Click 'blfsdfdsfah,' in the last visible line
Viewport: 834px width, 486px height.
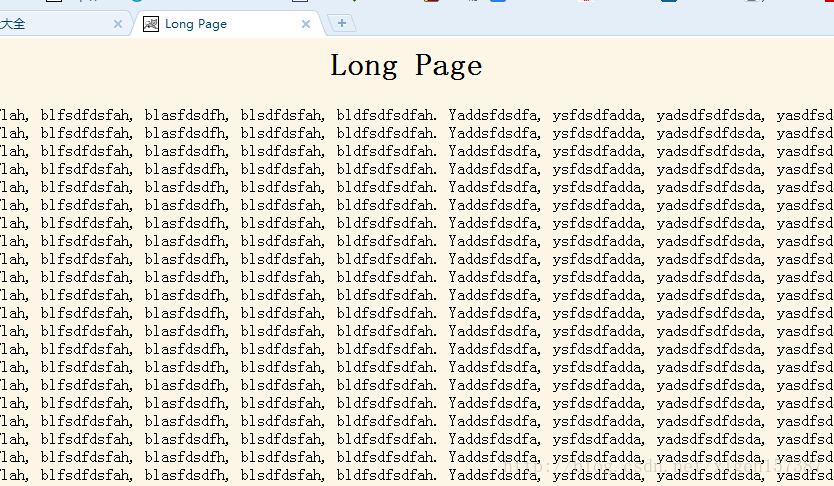(86, 475)
